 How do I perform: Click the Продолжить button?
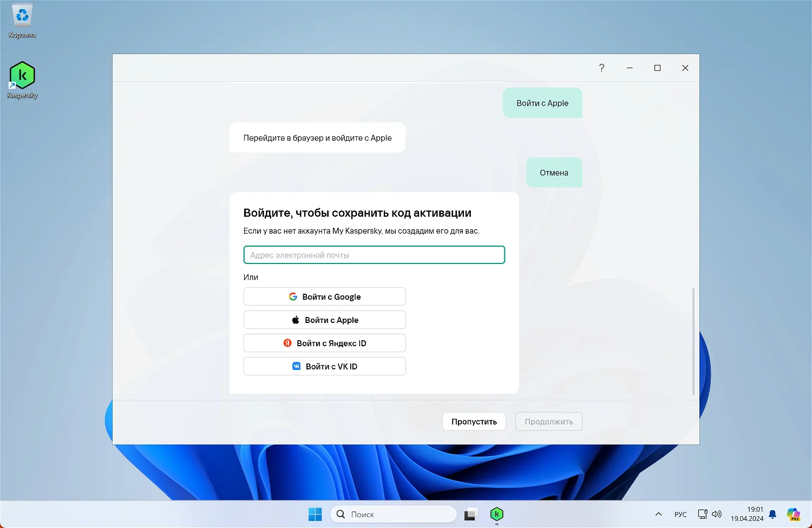(x=549, y=421)
